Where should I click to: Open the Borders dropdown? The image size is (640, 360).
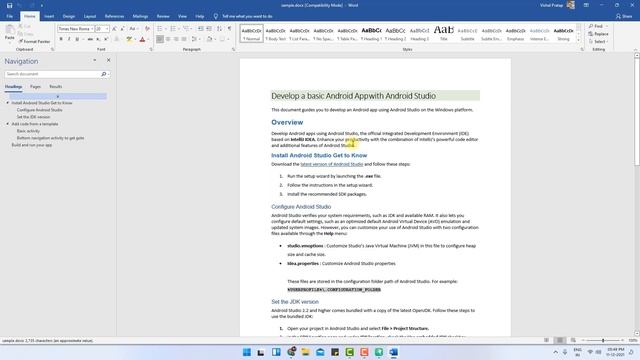click(x=228, y=39)
